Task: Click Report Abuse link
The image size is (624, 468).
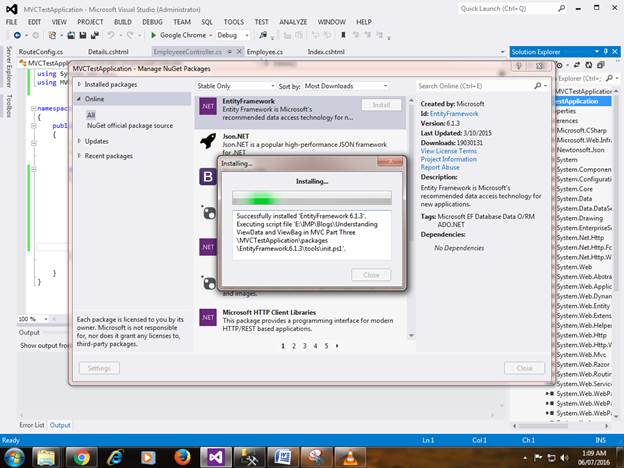Action: click(440, 167)
